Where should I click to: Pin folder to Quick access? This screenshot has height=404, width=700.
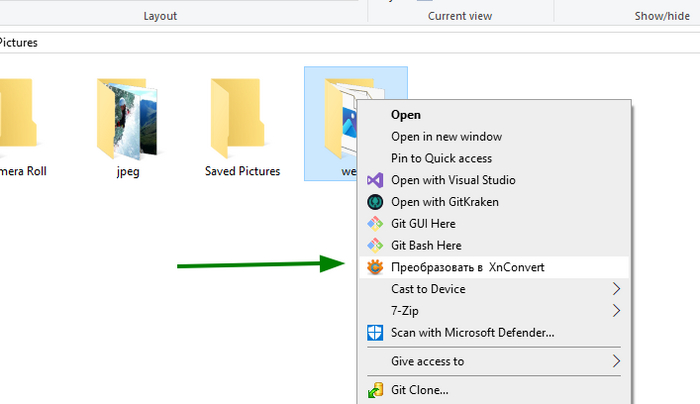pos(441,159)
